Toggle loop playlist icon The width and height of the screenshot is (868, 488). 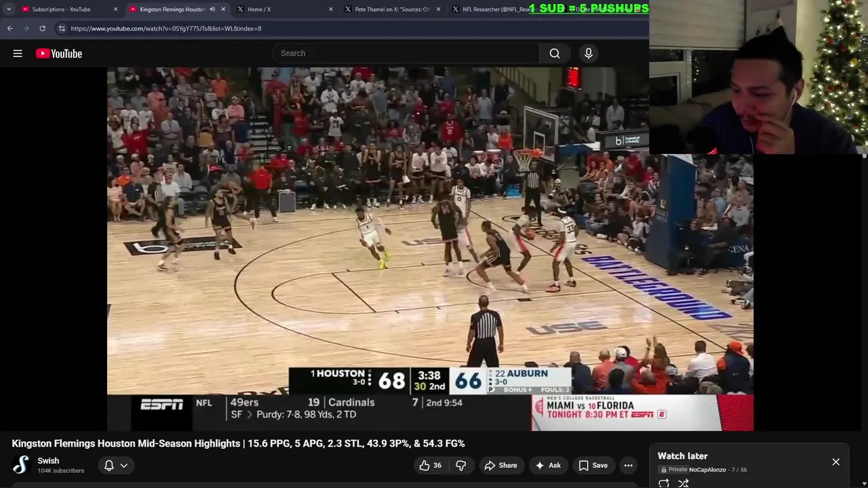(664, 483)
